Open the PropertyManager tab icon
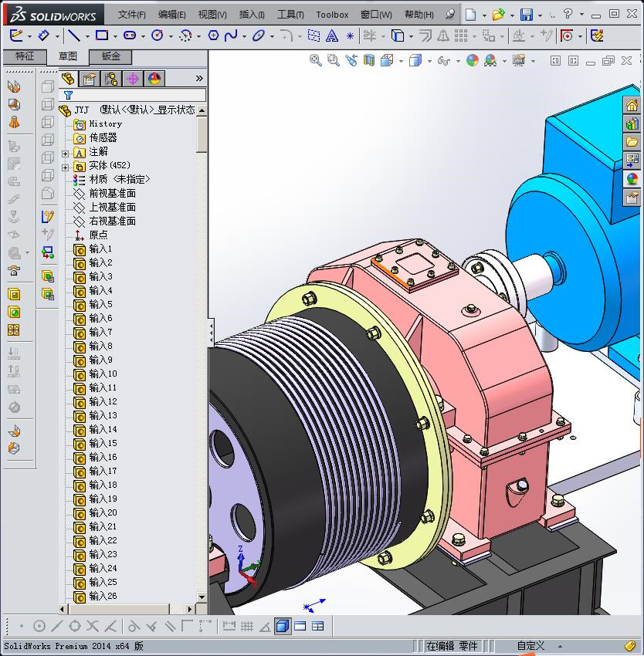The height and width of the screenshot is (656, 644). 90,78
